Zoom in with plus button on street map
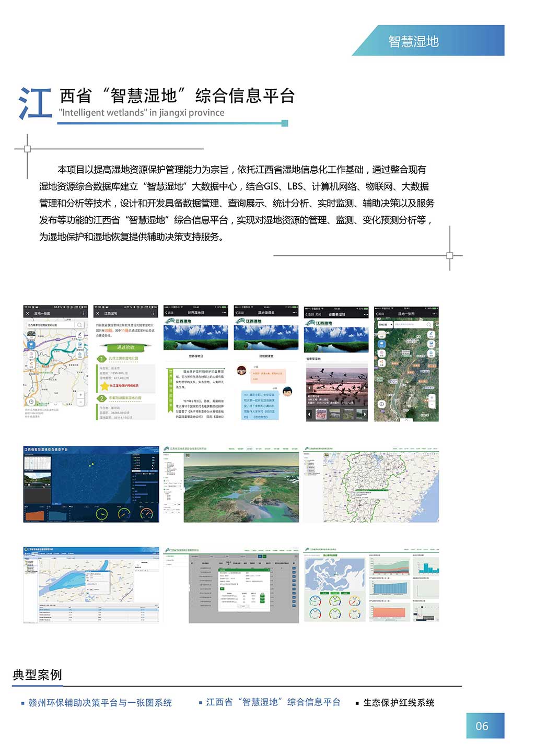535x756 pixels. pyautogui.click(x=80, y=395)
